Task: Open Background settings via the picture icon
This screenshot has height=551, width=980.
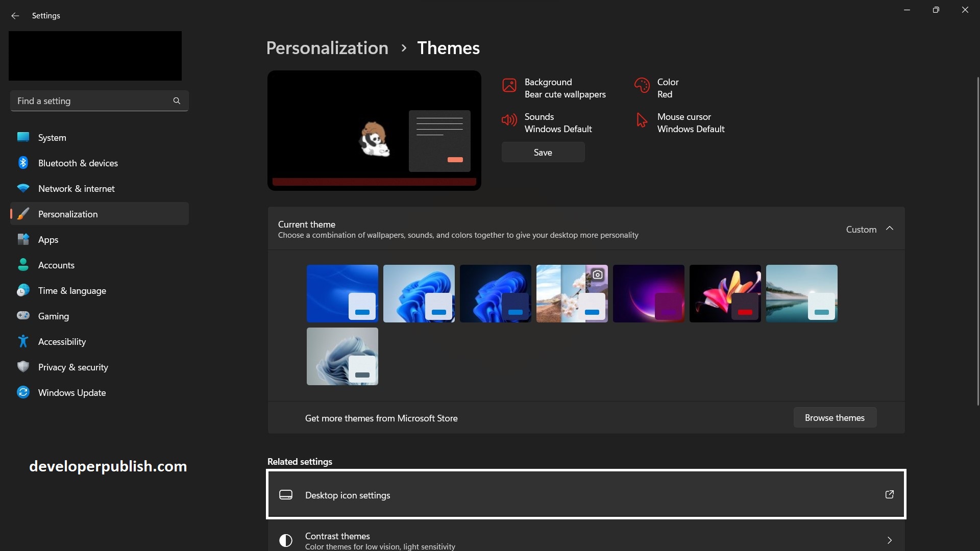Action: coord(509,86)
